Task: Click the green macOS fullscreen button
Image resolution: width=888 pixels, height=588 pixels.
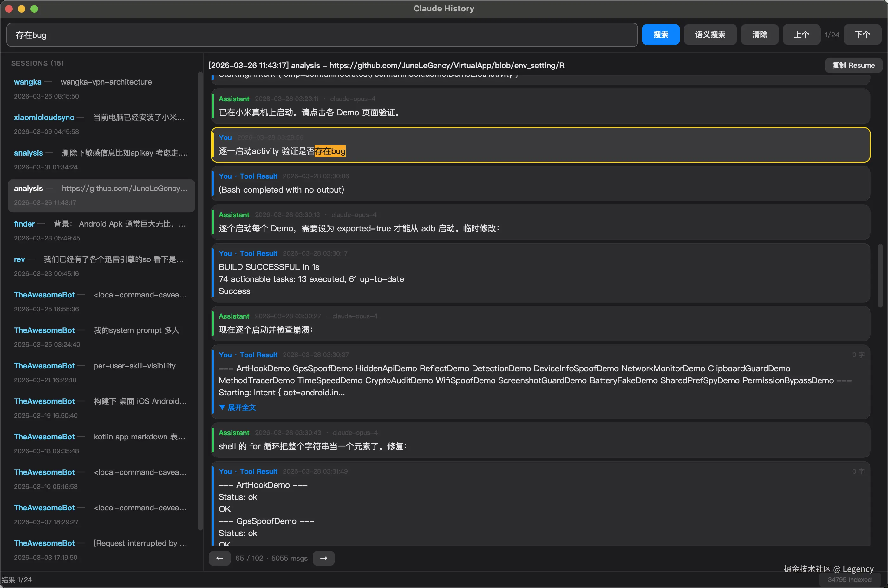Action: pyautogui.click(x=34, y=9)
